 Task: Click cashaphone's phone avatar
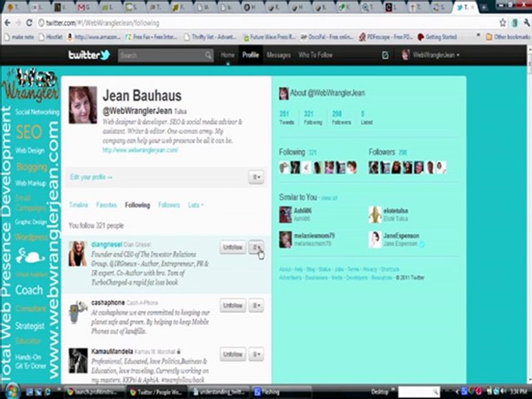click(x=78, y=312)
